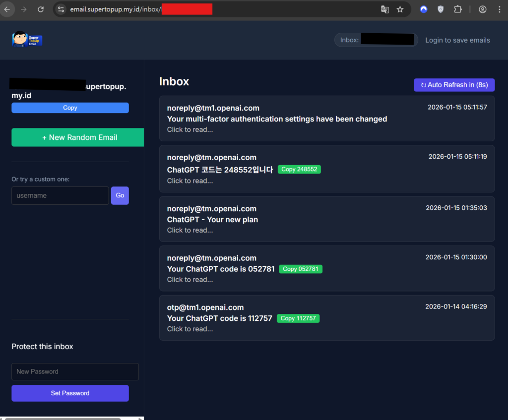This screenshot has width=508, height=420.
Task: Copy the email address with Copy button
Action: [70, 108]
